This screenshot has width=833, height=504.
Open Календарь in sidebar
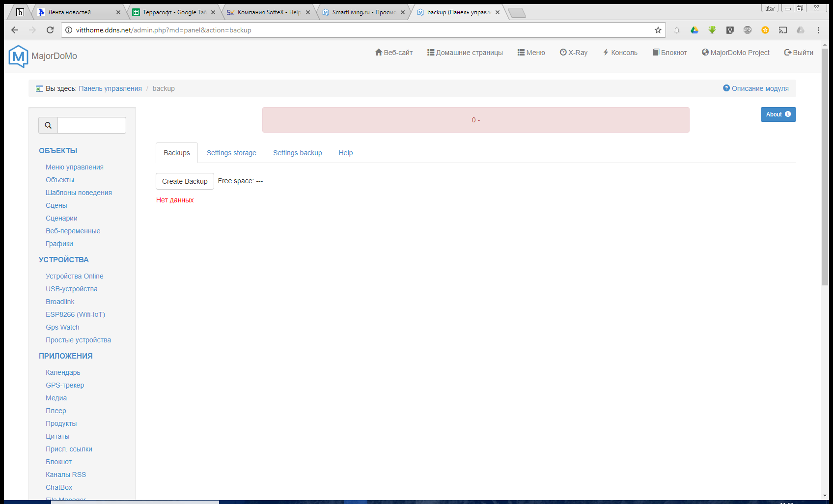coord(63,372)
